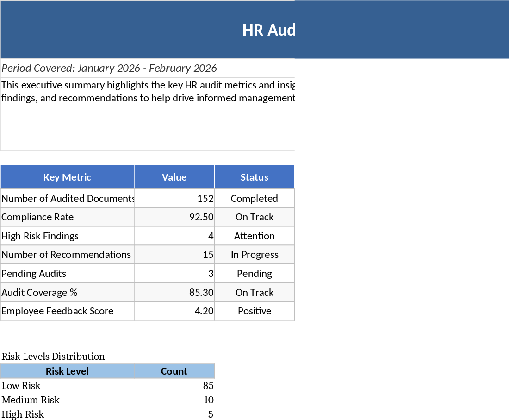The image size is (509, 420).
Task: Click the High Risk Findings label
Action: coord(40,236)
